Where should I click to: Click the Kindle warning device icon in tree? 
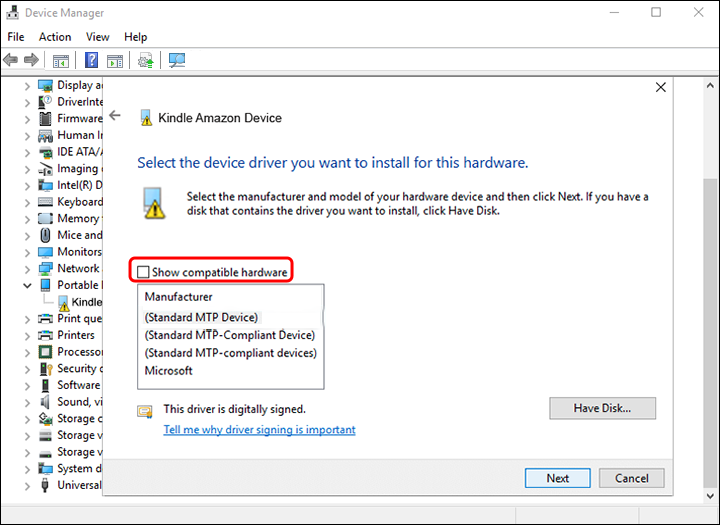(63, 302)
